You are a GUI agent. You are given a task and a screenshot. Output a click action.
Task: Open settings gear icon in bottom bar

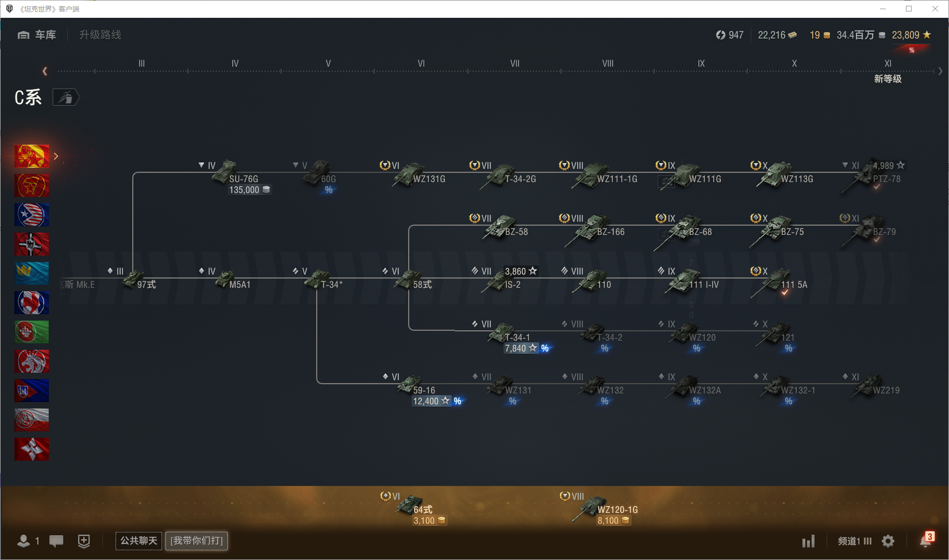(888, 541)
